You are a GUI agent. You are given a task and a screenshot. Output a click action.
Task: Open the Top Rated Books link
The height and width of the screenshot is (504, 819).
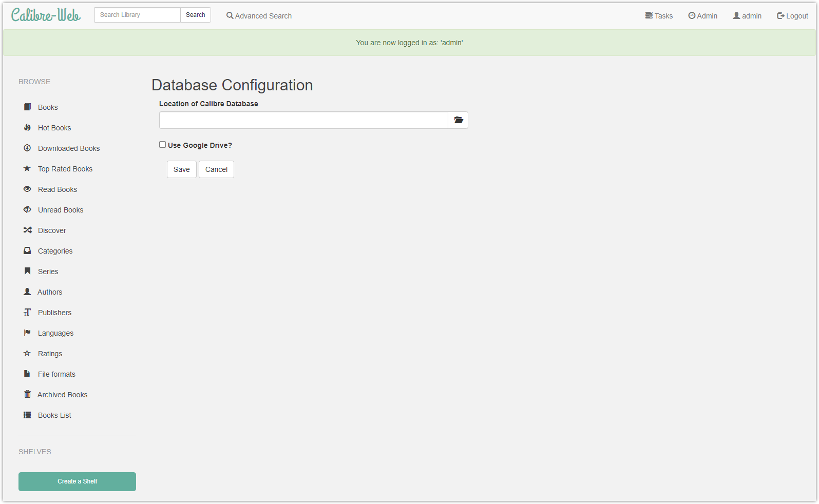pyautogui.click(x=65, y=169)
